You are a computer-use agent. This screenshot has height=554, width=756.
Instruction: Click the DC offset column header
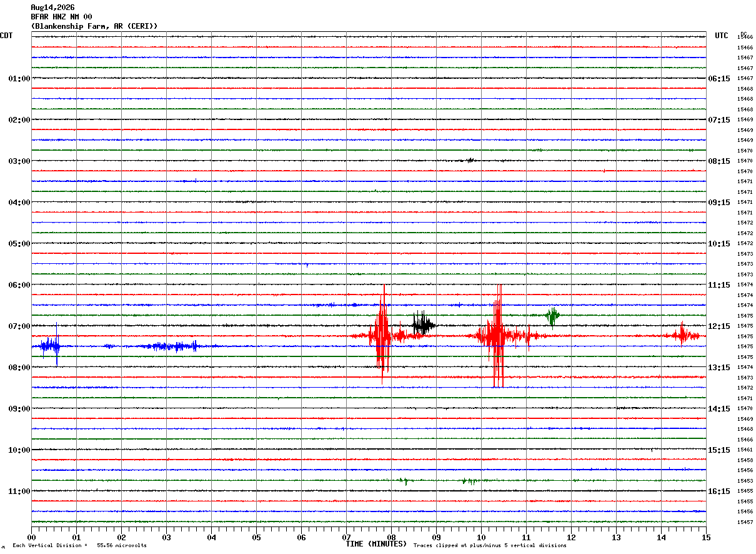click(744, 34)
